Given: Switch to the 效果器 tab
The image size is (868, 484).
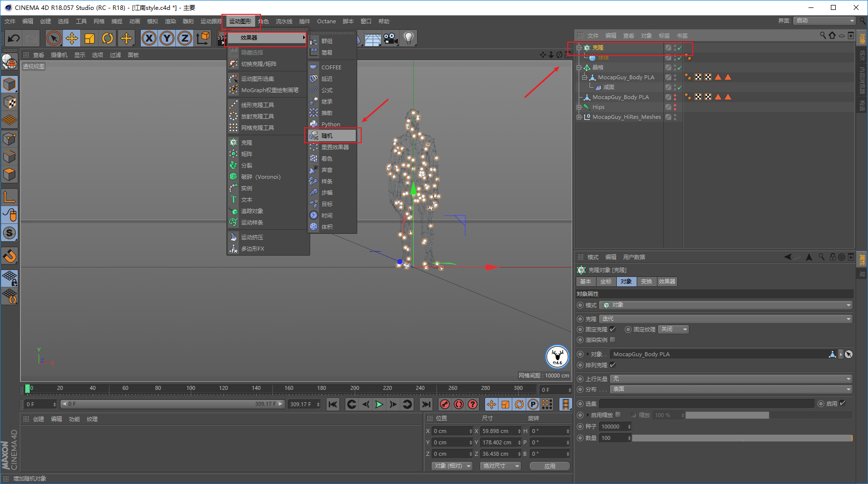Looking at the screenshot, I should [667, 281].
